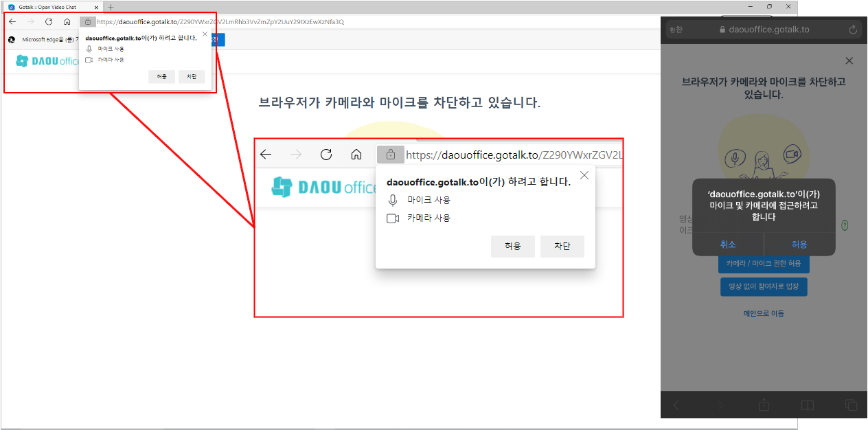The width and height of the screenshot is (868, 430).
Task: Click 허용 in the small Edge permission popup
Action: point(162,77)
